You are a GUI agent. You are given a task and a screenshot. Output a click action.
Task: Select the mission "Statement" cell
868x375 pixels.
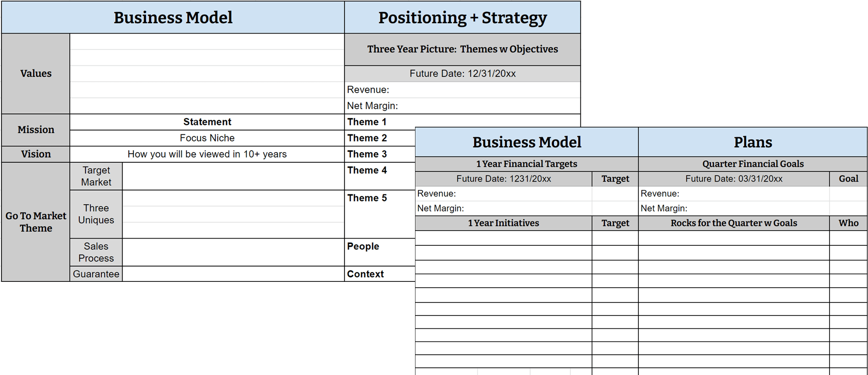point(207,122)
